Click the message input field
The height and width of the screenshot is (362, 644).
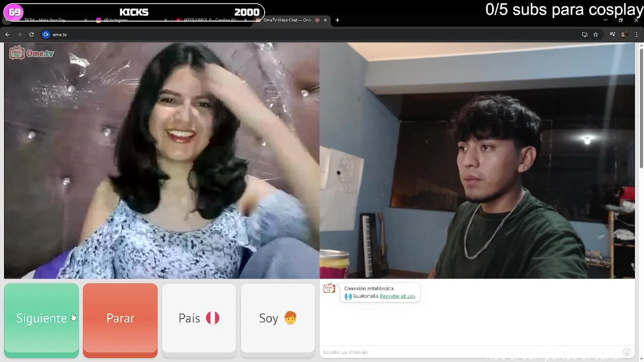coord(470,352)
